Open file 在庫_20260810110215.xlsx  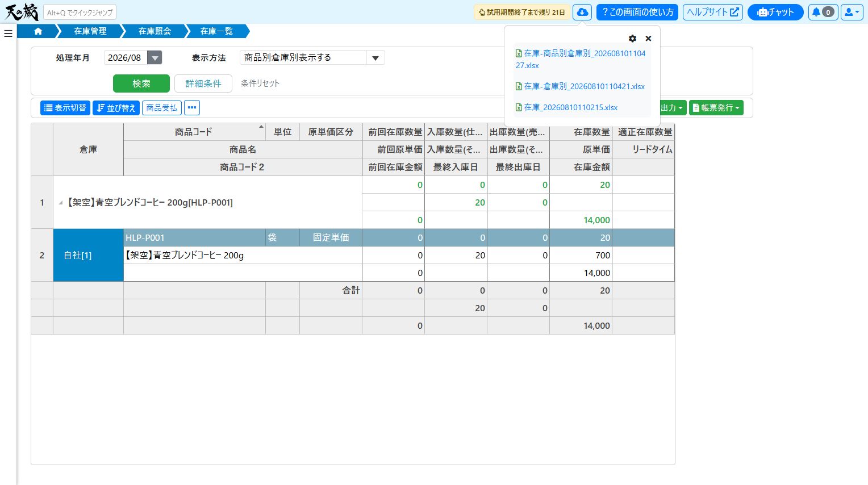tap(566, 107)
